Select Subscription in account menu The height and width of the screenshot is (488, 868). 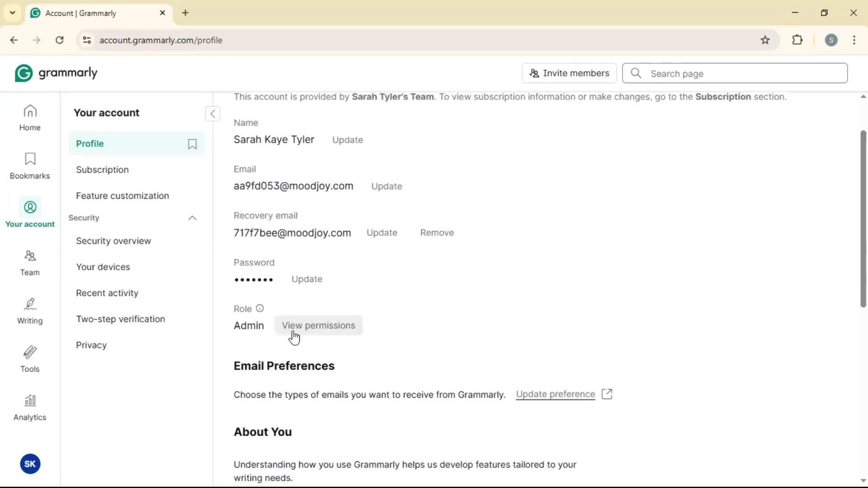tap(102, 170)
